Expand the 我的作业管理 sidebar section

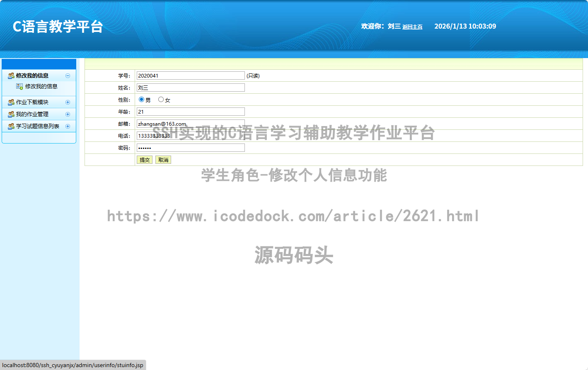pos(68,114)
